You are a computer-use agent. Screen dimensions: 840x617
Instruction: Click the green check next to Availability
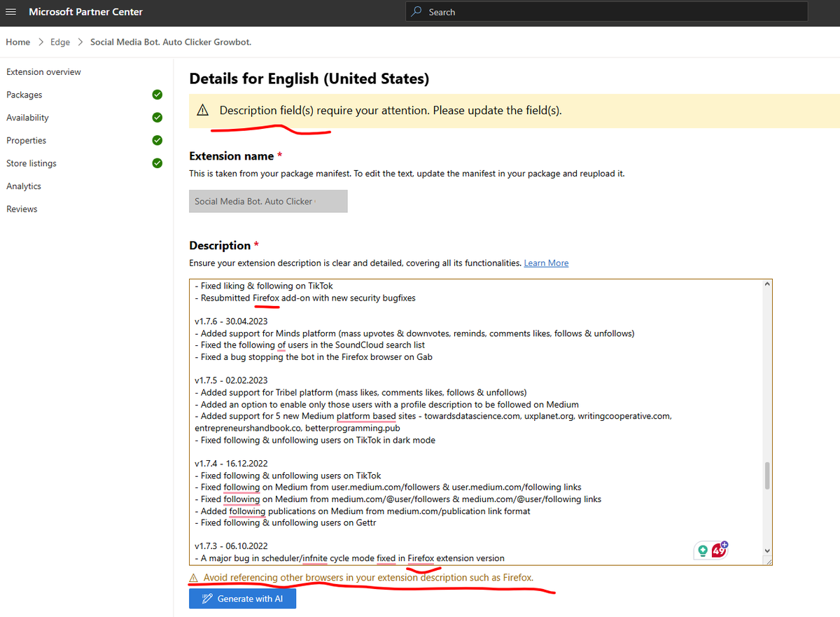tap(157, 118)
